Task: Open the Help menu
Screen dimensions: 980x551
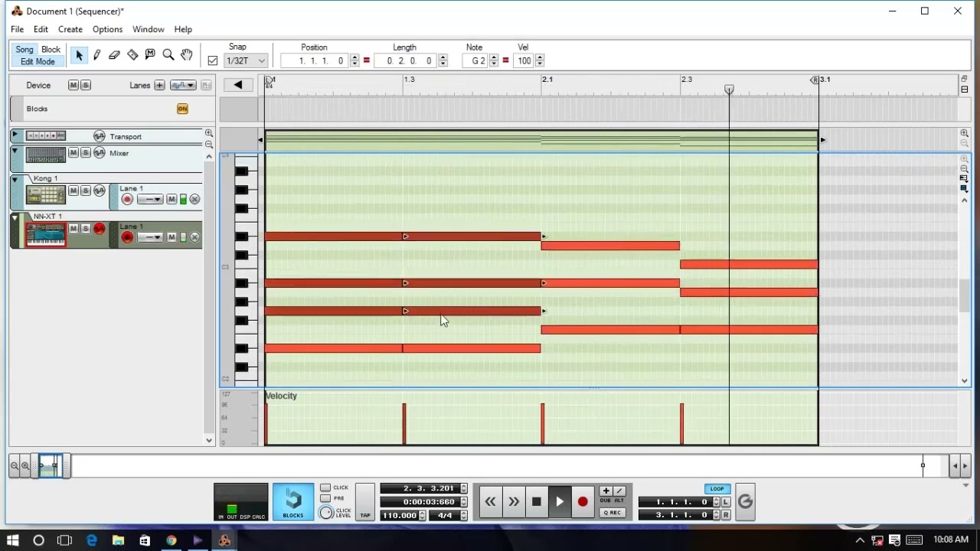Action: click(x=183, y=29)
